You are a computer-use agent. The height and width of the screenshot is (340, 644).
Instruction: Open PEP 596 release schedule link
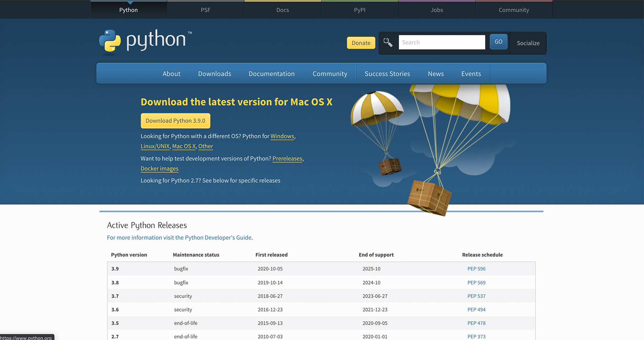pyautogui.click(x=476, y=269)
